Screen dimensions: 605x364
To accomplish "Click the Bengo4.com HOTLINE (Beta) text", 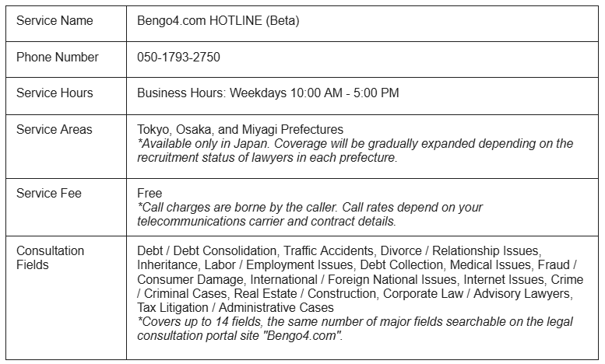I will click(x=218, y=21).
